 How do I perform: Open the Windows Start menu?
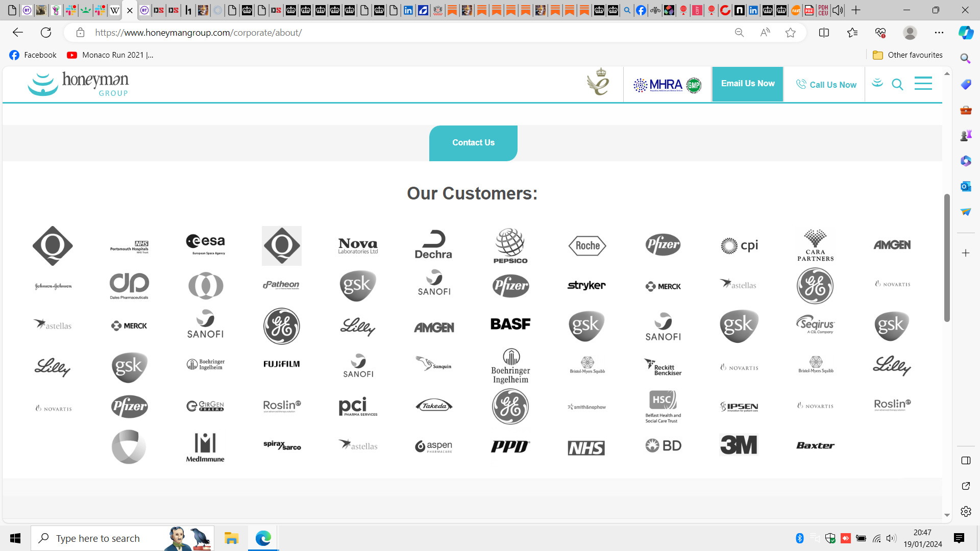tap(15, 538)
